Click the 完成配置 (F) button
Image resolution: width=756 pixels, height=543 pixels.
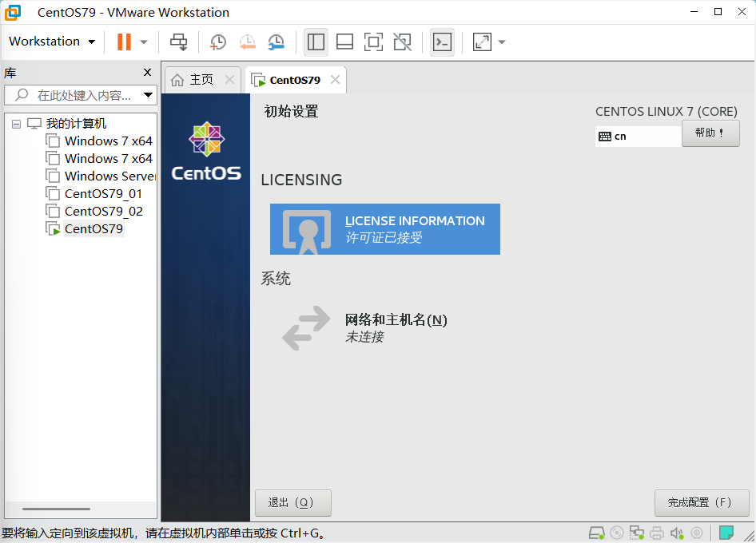pos(702,503)
